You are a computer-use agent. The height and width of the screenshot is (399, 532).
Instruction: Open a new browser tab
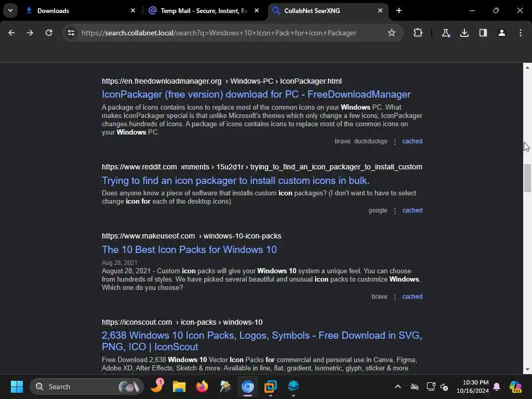[399, 10]
